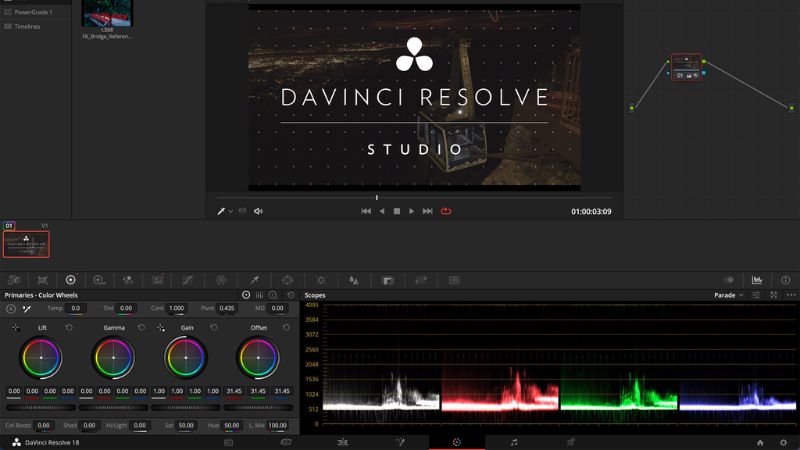Click the viewer scrubber playhead
The width and height of the screenshot is (800, 450).
tap(377, 197)
